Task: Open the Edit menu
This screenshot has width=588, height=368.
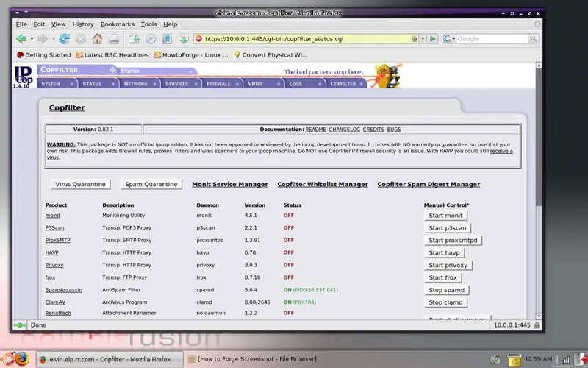Action: [x=39, y=24]
